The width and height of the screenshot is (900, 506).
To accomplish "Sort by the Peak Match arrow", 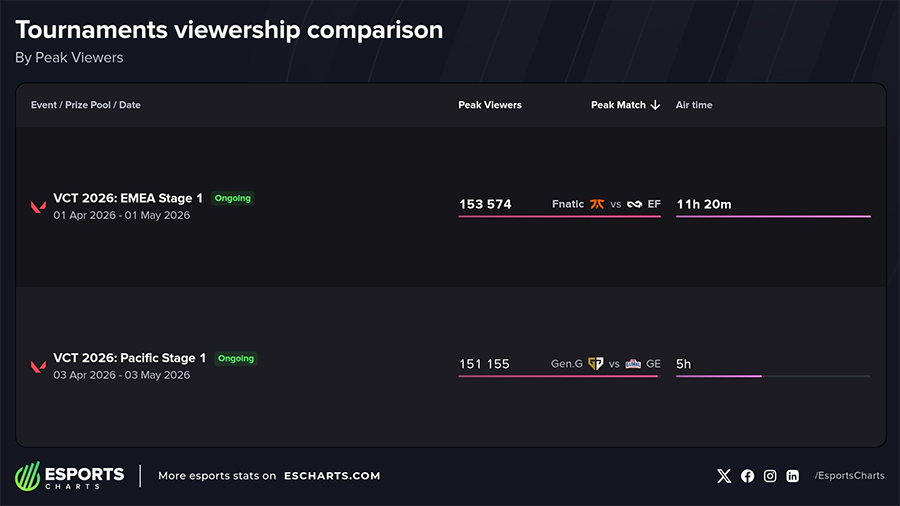I will click(656, 105).
